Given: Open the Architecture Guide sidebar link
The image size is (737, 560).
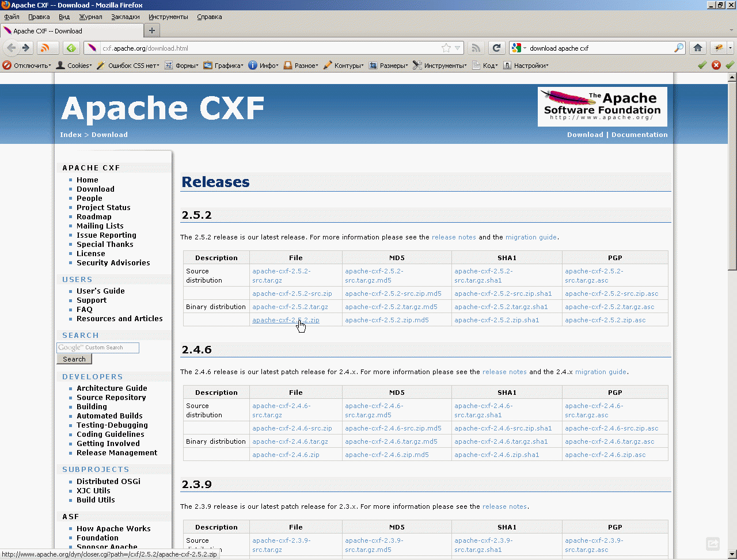Looking at the screenshot, I should click(112, 388).
